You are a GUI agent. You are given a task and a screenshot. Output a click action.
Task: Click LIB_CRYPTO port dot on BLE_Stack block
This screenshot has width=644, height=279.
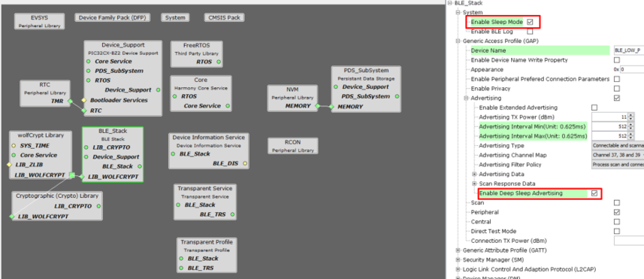tap(86, 147)
